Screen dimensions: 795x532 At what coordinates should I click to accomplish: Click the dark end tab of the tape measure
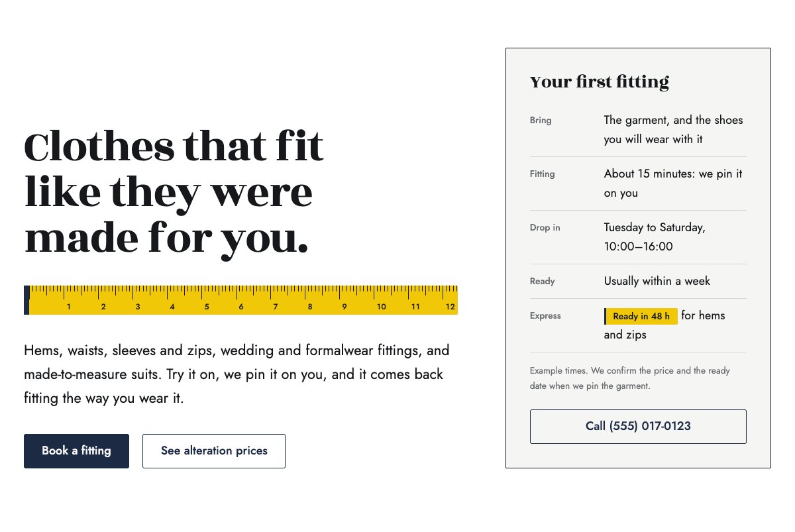(26, 300)
